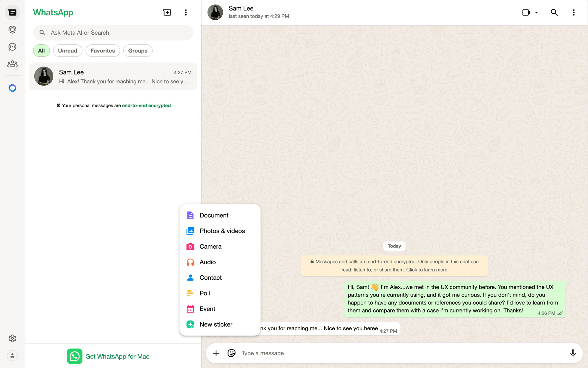Screen dimensions: 588x368
Task: Expand the call options dropdown arrow
Action: 537,13
